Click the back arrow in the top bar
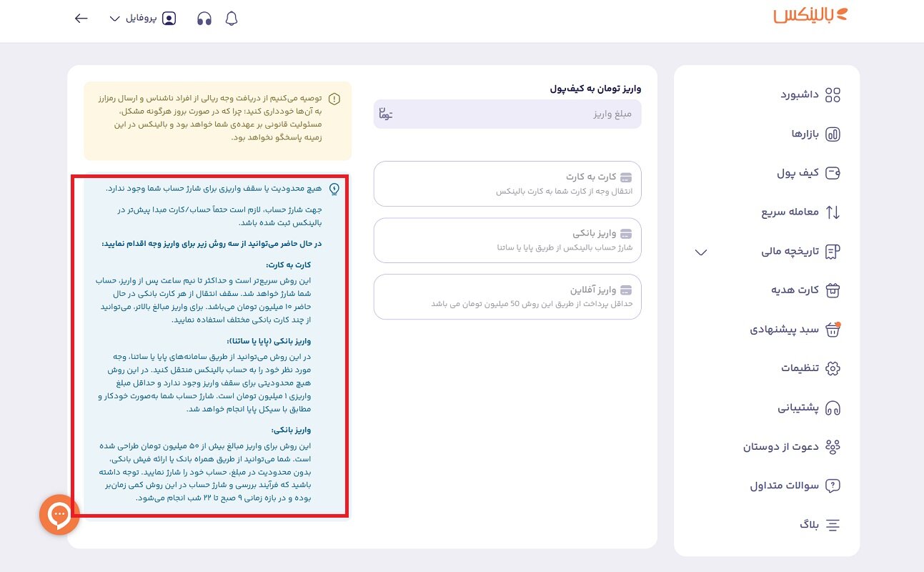Screen dimensions: 924x572 click(81, 18)
